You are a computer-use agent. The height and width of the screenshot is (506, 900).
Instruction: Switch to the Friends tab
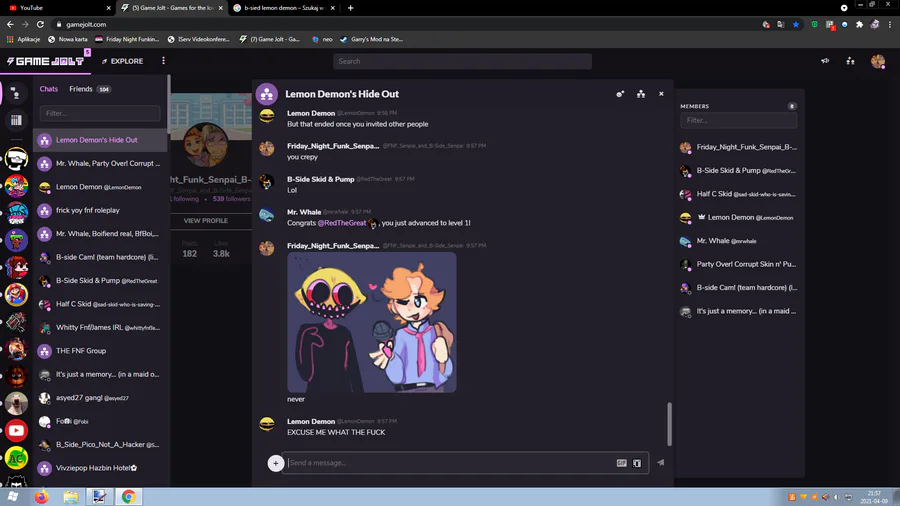click(90, 89)
